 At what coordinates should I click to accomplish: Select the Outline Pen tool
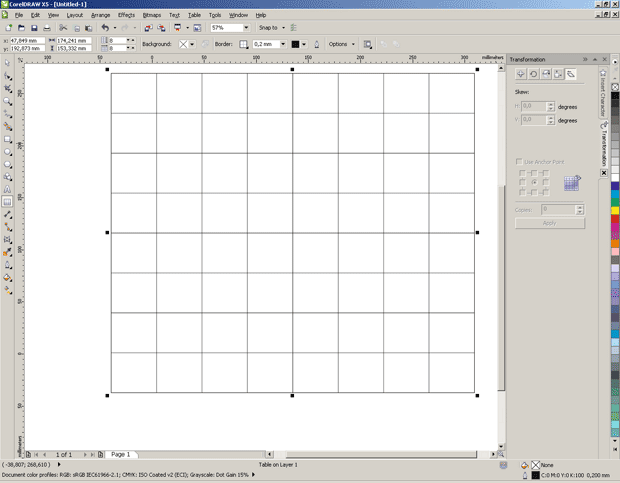(x=7, y=265)
